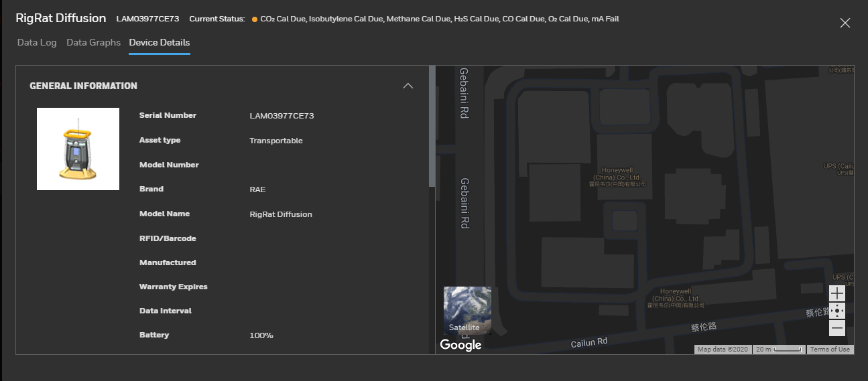Switch map to Satellite view
The width and height of the screenshot is (868, 381).
[467, 311]
